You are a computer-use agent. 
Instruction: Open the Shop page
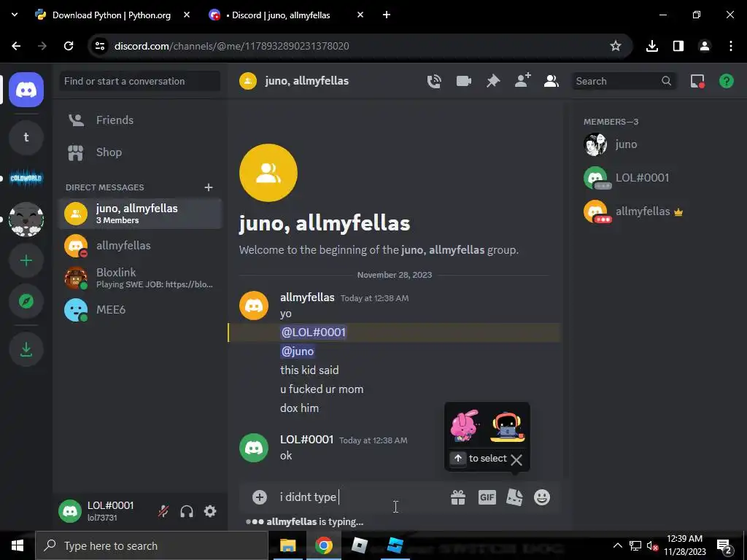click(x=140, y=152)
